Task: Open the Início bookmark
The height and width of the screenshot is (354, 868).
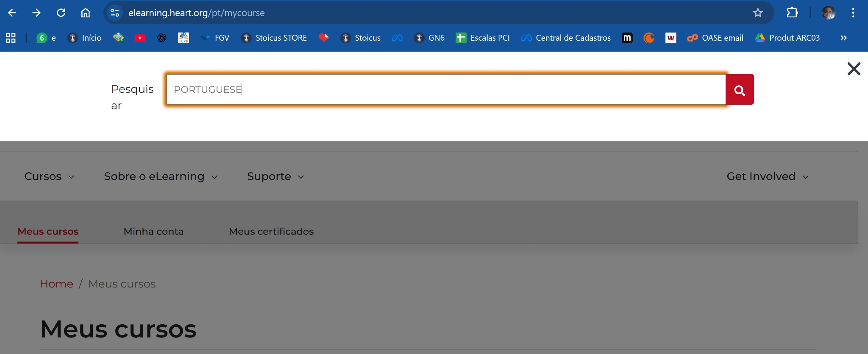Action: pyautogui.click(x=84, y=38)
